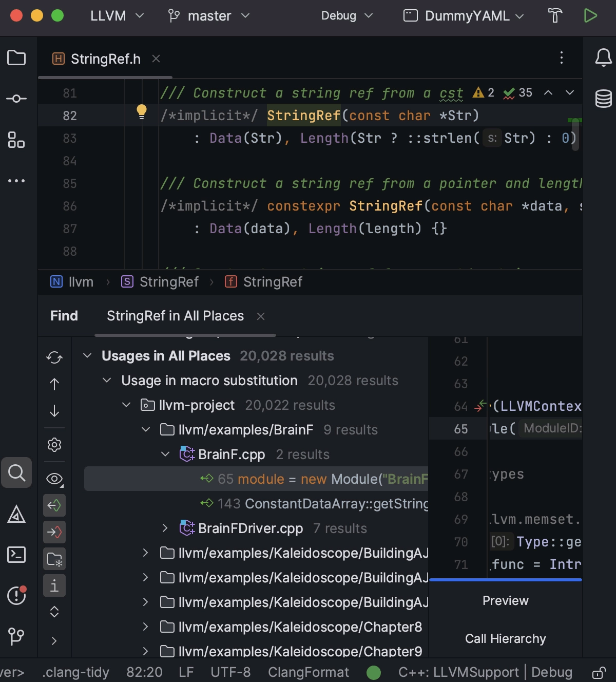
Task: Collapse Usage in macro substitution node
Action: coord(107,381)
